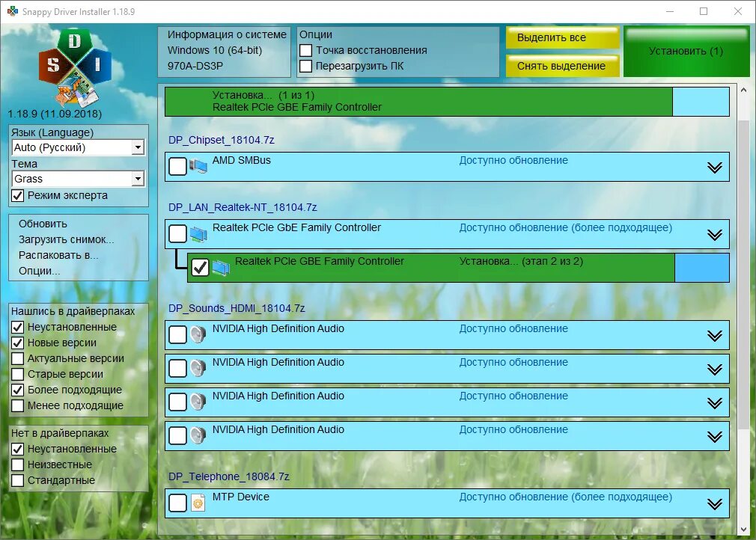
Task: Click the DP_Sounds_HDMI_18104.7z pack label
Action: pos(237,308)
